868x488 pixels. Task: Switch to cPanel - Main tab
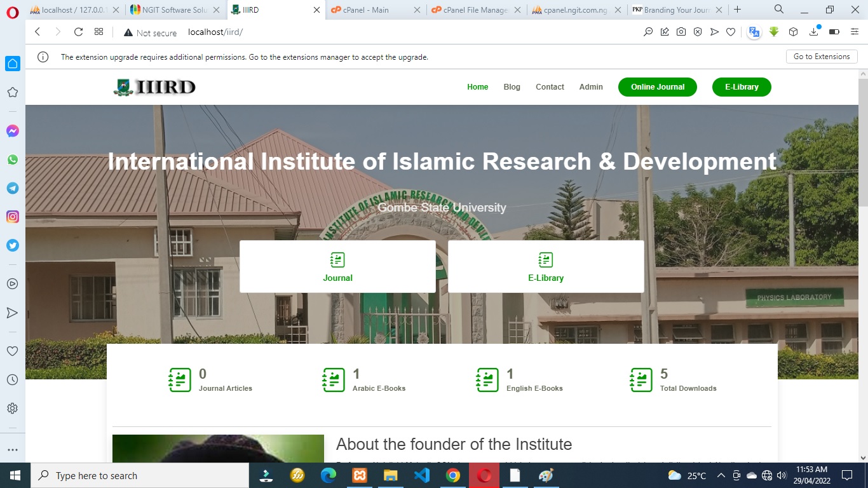(x=375, y=10)
